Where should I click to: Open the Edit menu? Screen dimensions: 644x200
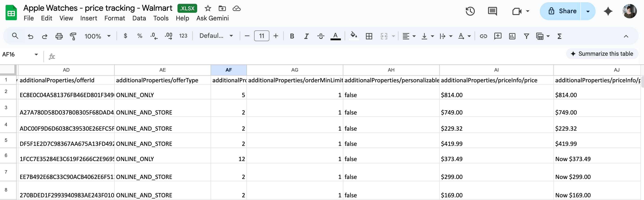click(47, 18)
